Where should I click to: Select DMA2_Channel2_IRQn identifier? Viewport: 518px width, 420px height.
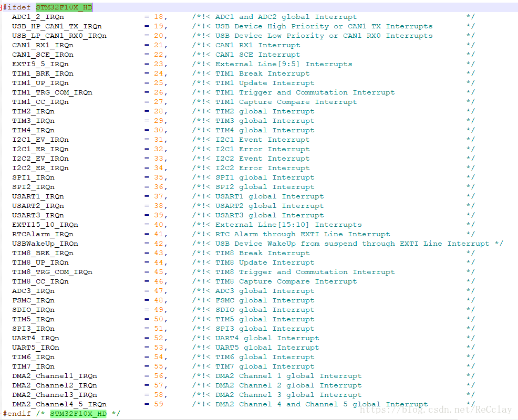(x=55, y=385)
